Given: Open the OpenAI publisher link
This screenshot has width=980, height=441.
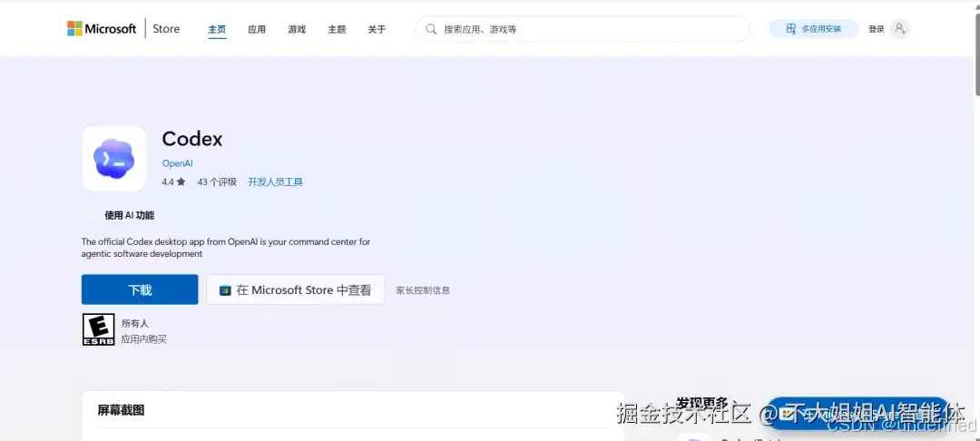Looking at the screenshot, I should pyautogui.click(x=178, y=163).
